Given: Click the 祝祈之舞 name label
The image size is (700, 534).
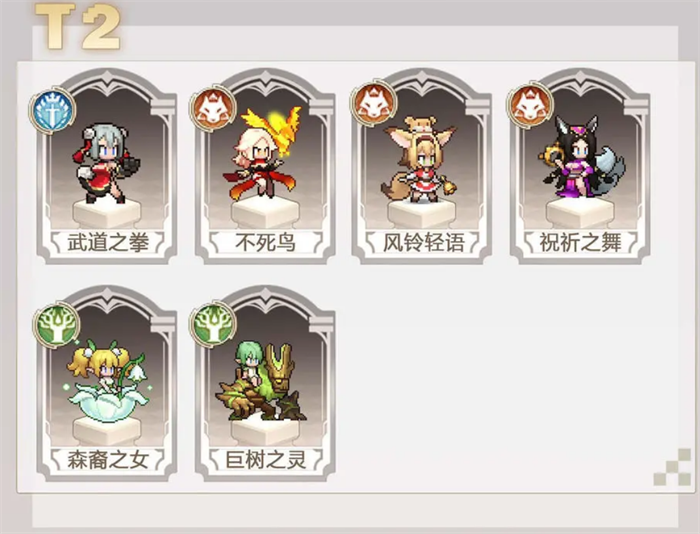Looking at the screenshot, I should pyautogui.click(x=580, y=242).
